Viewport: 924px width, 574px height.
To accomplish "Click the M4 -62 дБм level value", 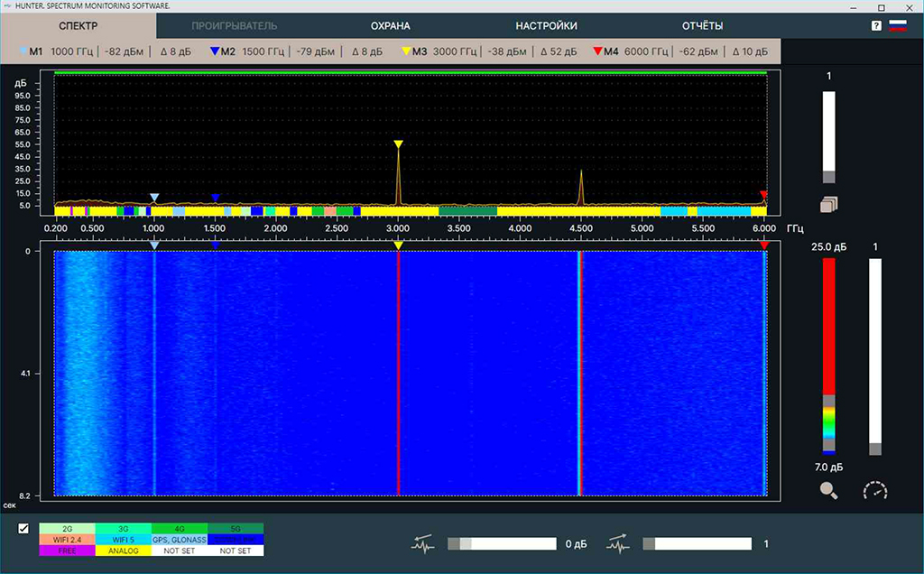I will (698, 51).
